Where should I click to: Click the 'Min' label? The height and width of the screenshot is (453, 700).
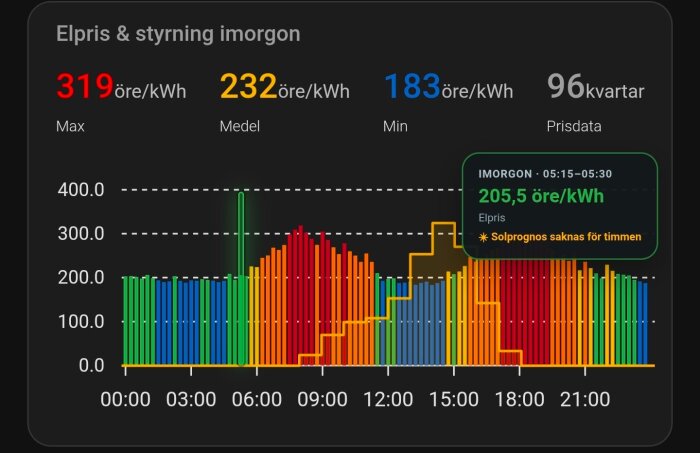(395, 126)
